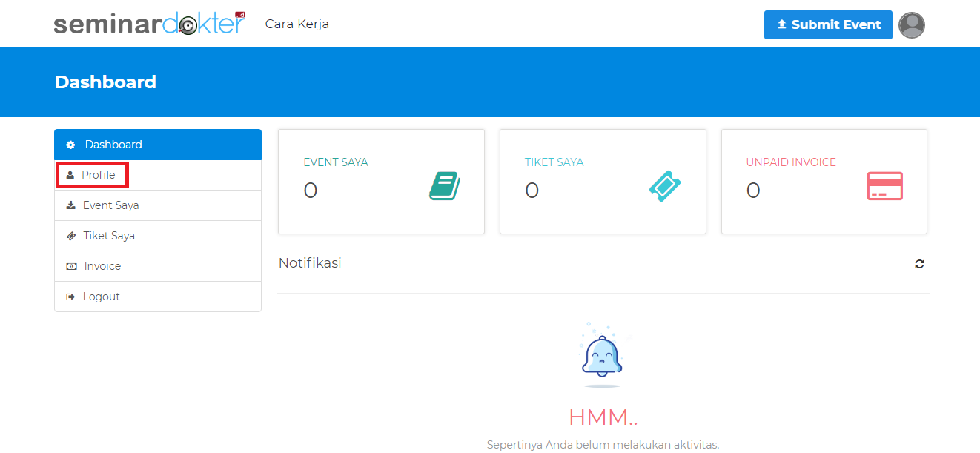Select Event Saya in sidebar menu
Image resolution: width=980 pixels, height=453 pixels.
(x=110, y=205)
